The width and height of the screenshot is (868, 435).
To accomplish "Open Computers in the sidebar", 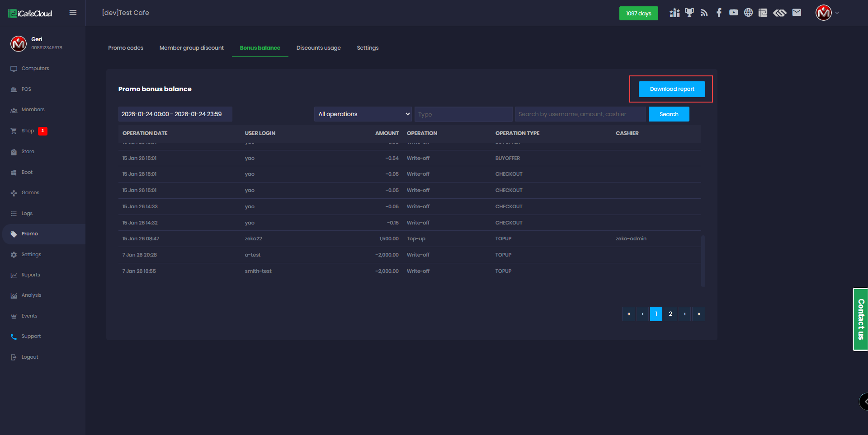I will (35, 69).
